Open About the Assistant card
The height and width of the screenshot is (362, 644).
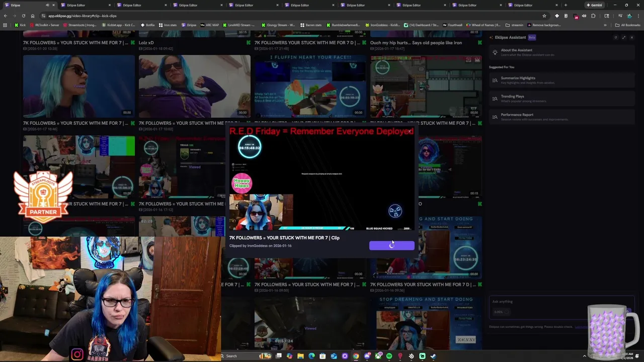562,52
